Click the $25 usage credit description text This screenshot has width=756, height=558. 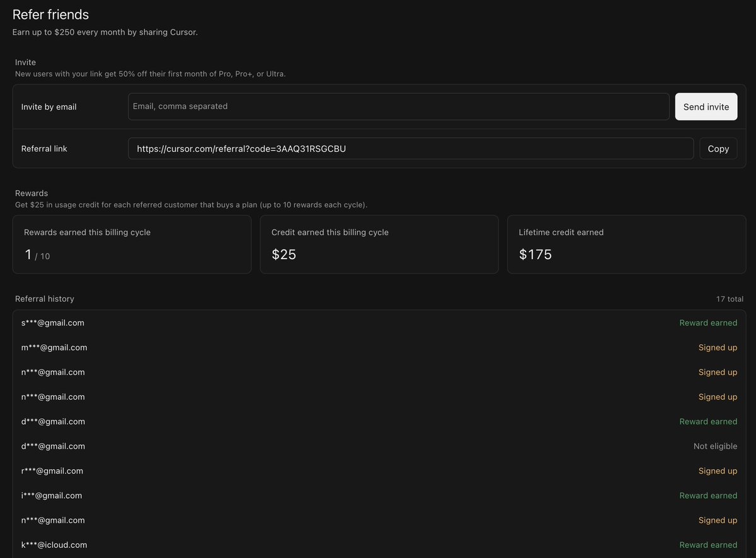coord(192,205)
